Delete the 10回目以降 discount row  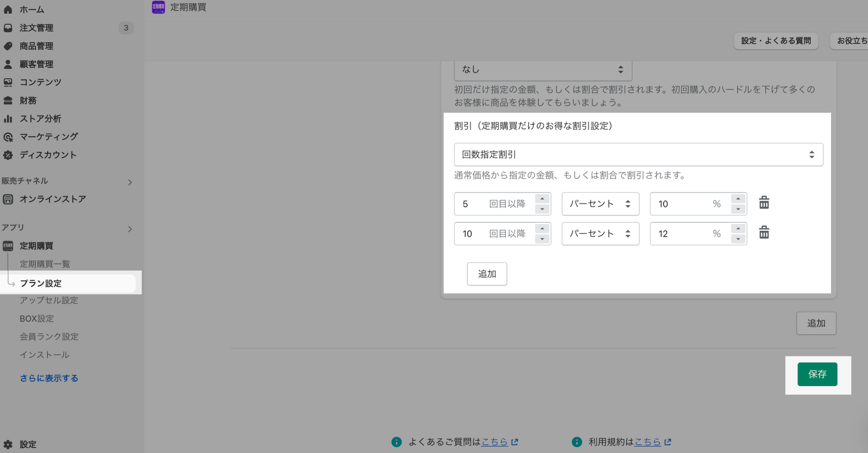click(764, 233)
